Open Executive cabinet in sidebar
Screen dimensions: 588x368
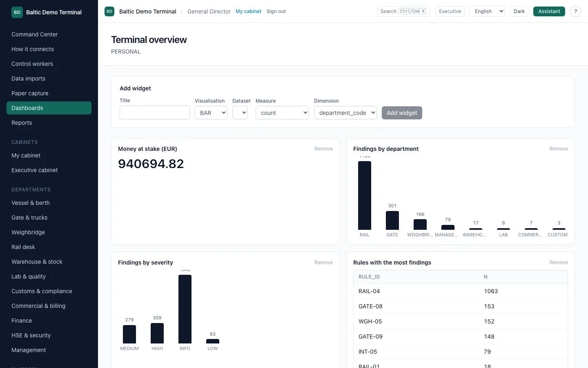(x=49, y=170)
